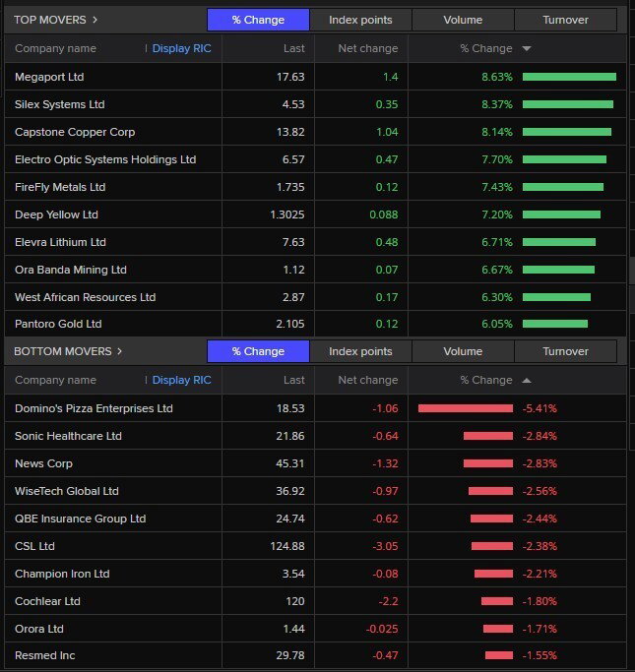Toggle Display RIC in Top Movers header
Viewport: 635px width, 672px height.
182,48
